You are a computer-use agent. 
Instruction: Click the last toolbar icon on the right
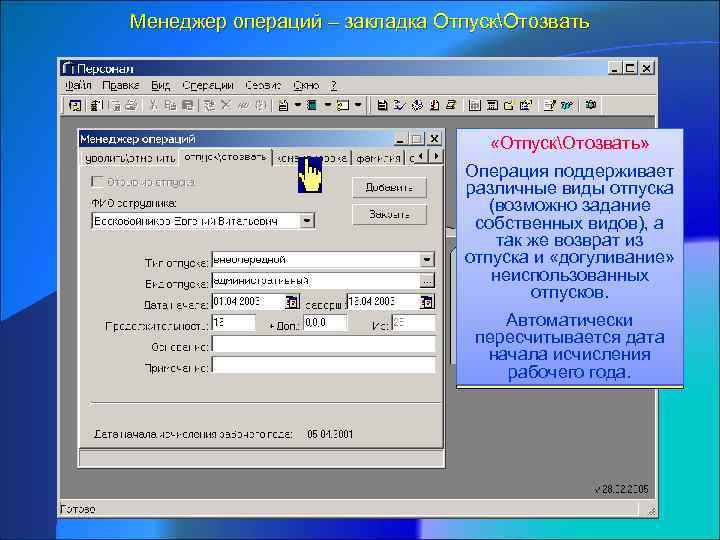[x=591, y=105]
